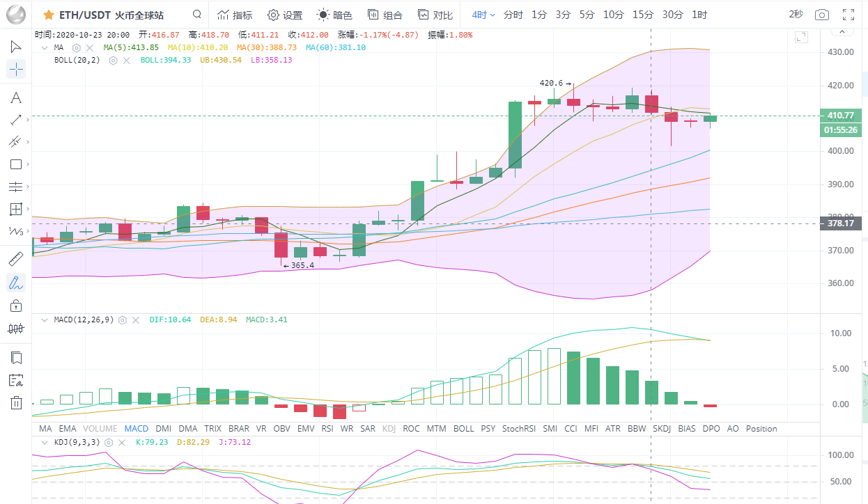Collapse the MACD(12,26,9) indicator panel
The image size is (868, 504).
coord(43,320)
